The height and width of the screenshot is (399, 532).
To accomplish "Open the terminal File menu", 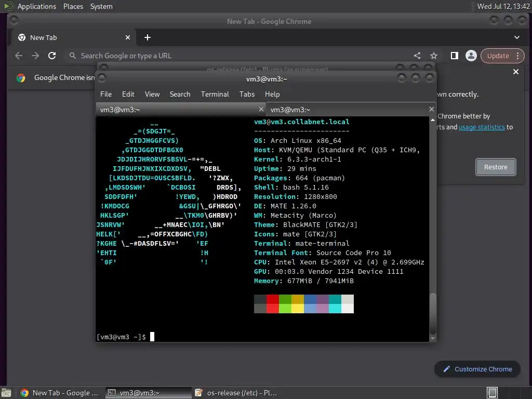I will point(106,95).
